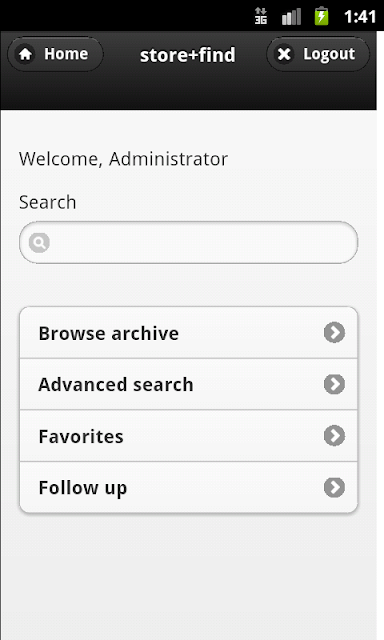Go to the Home button label

pos(66,54)
